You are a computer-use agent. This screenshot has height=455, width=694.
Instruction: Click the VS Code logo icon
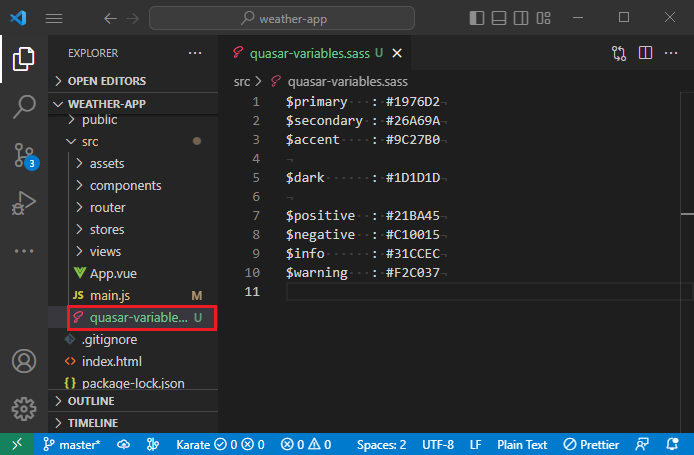[x=18, y=18]
